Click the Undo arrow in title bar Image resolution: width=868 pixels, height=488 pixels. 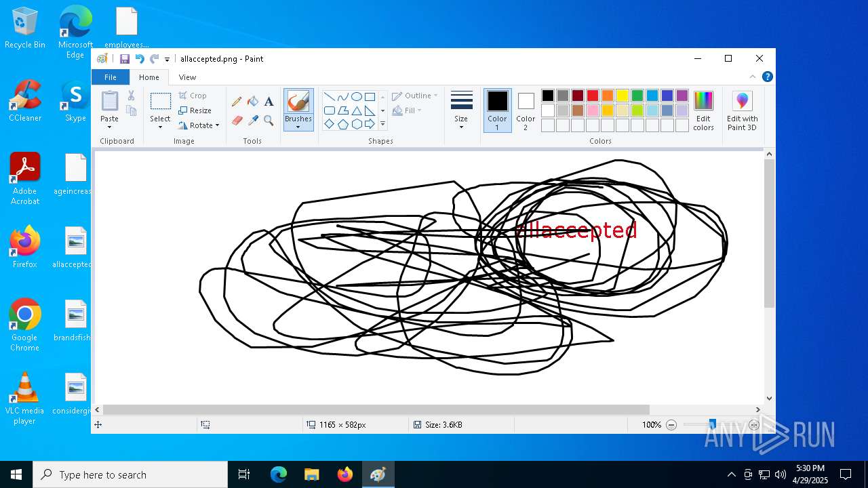pos(140,59)
